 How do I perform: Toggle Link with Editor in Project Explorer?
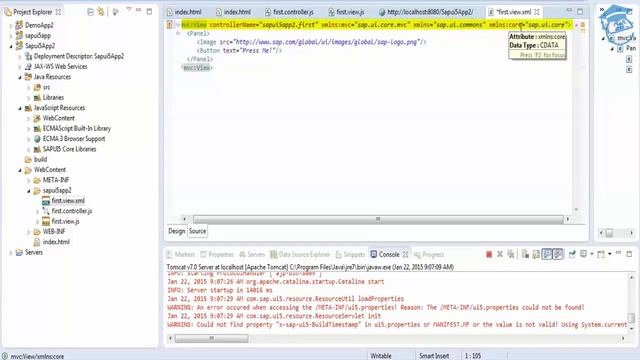coord(101,12)
